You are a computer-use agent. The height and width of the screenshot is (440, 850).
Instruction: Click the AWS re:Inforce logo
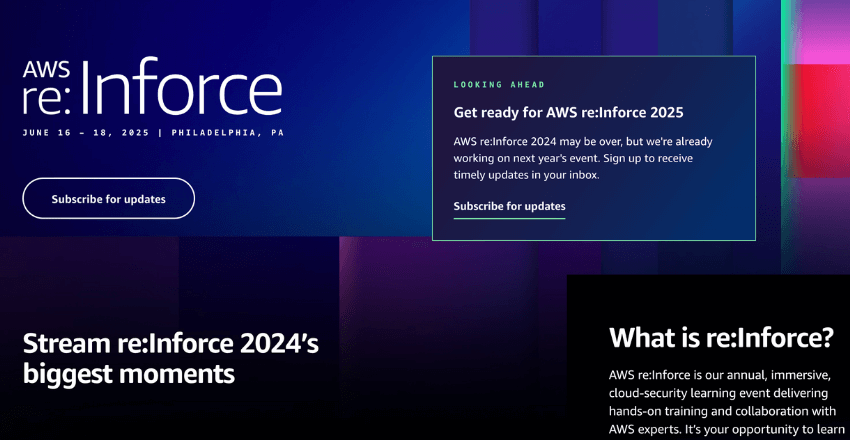click(152, 86)
